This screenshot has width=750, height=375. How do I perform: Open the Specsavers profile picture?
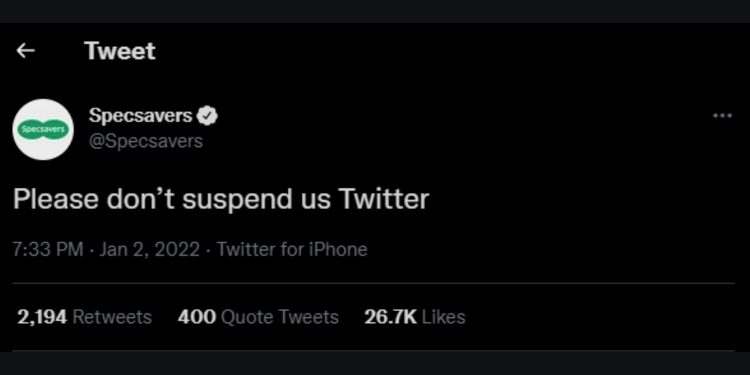click(x=43, y=129)
